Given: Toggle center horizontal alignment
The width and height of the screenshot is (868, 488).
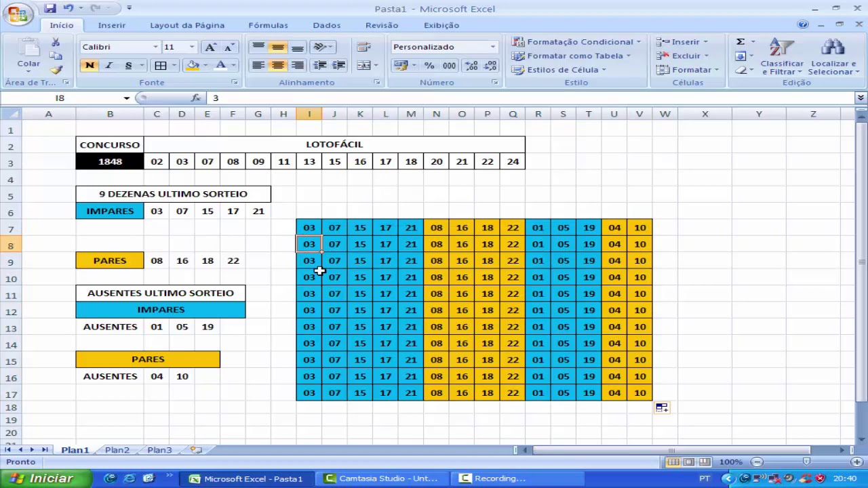Looking at the screenshot, I should [277, 66].
